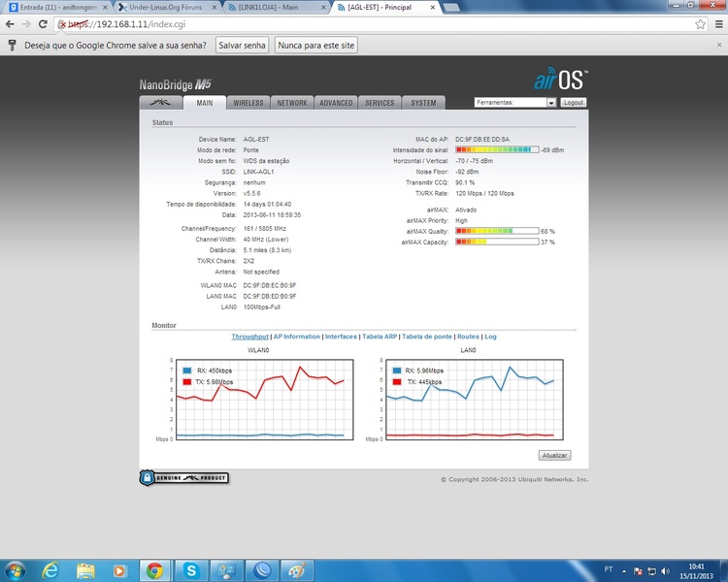Open the Tabela ARP link

[380, 337]
